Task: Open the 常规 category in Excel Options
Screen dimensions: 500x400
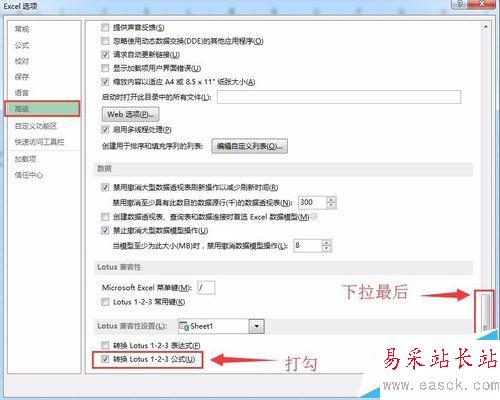Action: click(22, 29)
